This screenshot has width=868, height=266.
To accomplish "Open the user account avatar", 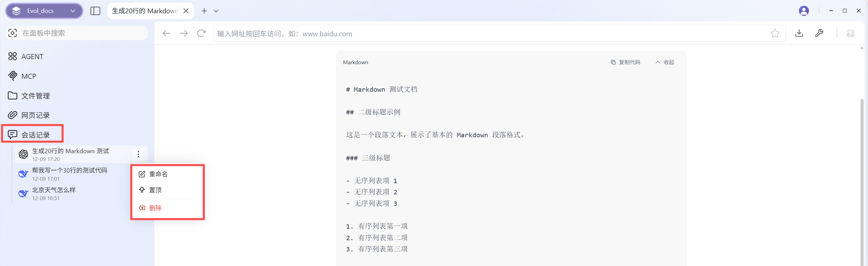I will click(x=804, y=11).
